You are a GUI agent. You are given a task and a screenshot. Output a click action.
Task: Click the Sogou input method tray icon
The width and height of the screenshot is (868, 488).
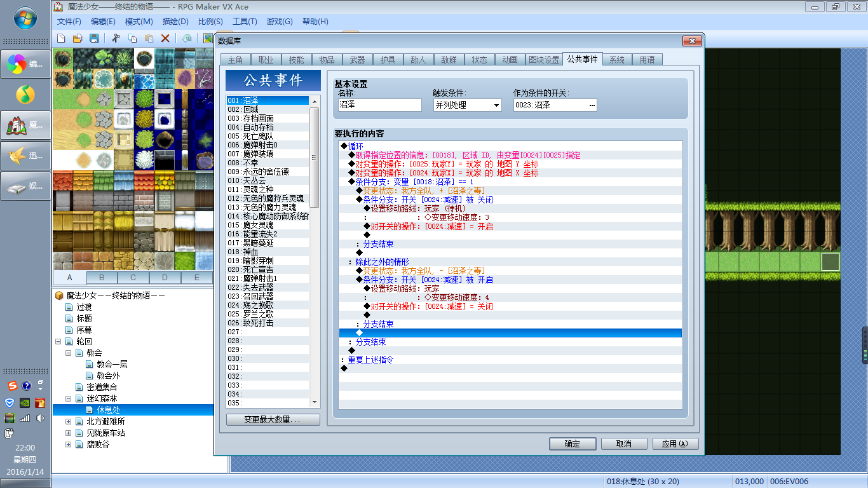click(x=12, y=386)
